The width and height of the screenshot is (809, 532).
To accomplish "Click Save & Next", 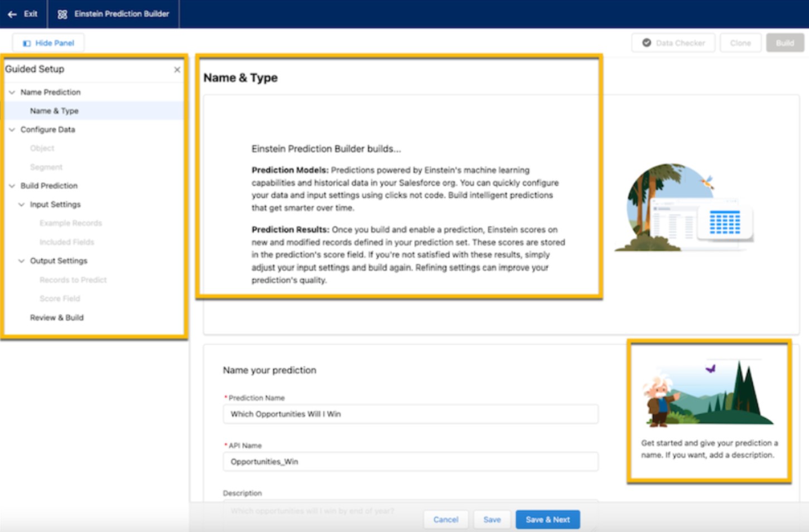I will click(x=547, y=519).
